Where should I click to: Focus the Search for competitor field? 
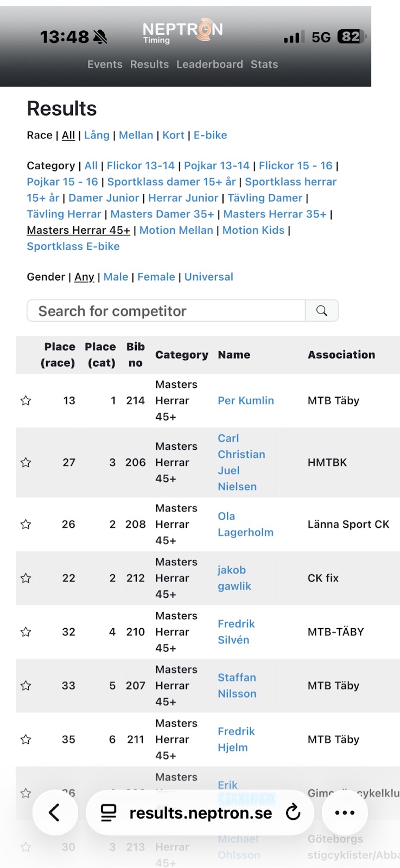click(166, 311)
